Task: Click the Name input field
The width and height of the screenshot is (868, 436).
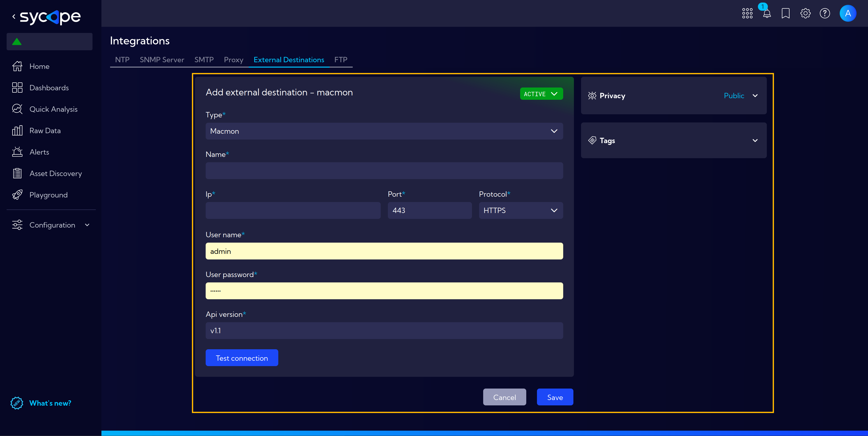Action: [x=384, y=171]
